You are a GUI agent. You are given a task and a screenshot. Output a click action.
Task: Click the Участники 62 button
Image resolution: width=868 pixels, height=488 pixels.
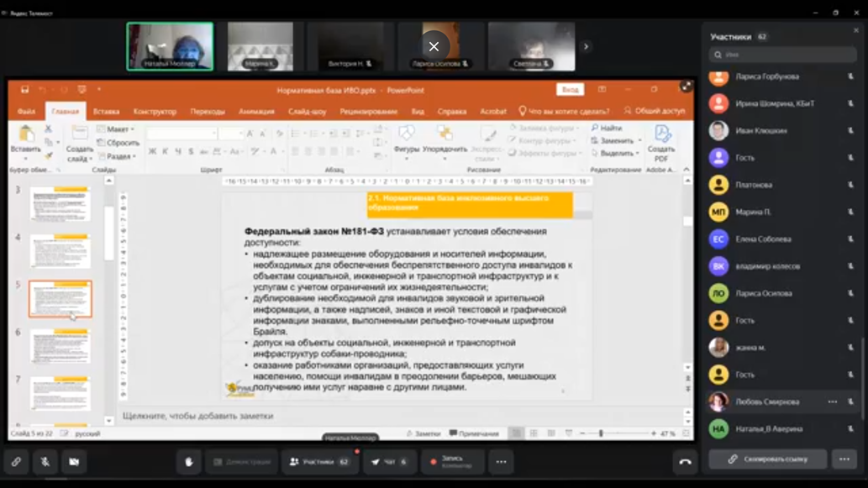[x=318, y=462]
